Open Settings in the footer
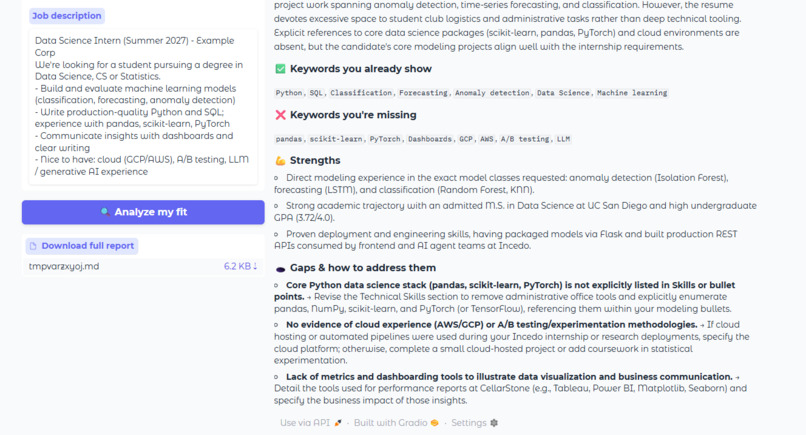806x435 pixels. [474, 423]
